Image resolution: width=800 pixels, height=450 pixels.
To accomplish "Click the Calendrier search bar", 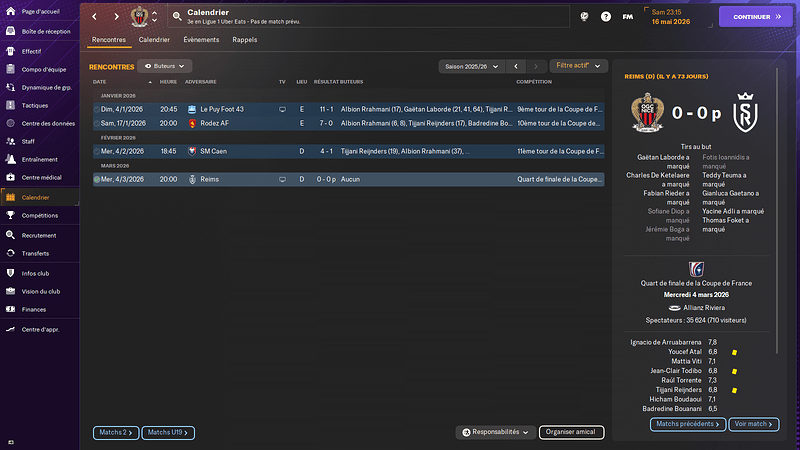I will [368, 16].
